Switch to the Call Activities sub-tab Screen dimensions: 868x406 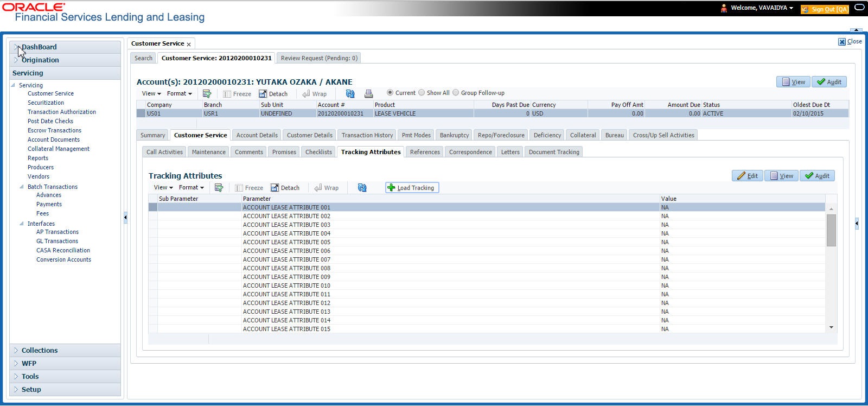point(164,152)
